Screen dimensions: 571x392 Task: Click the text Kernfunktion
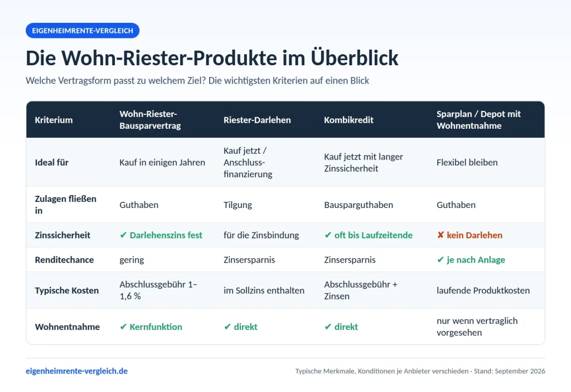(x=156, y=327)
